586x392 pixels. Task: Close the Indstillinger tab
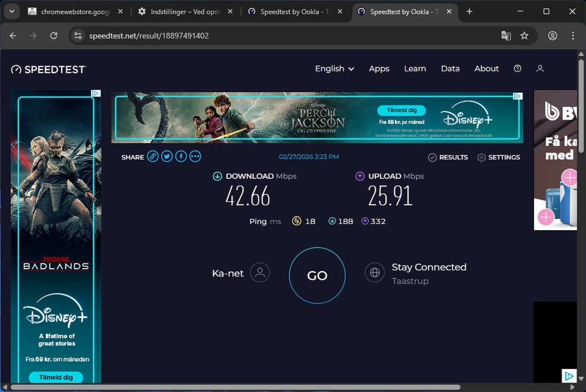click(x=230, y=12)
